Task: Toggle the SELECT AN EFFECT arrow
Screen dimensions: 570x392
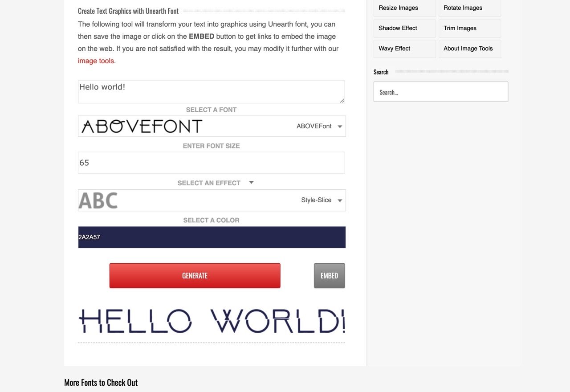Action: pos(251,183)
